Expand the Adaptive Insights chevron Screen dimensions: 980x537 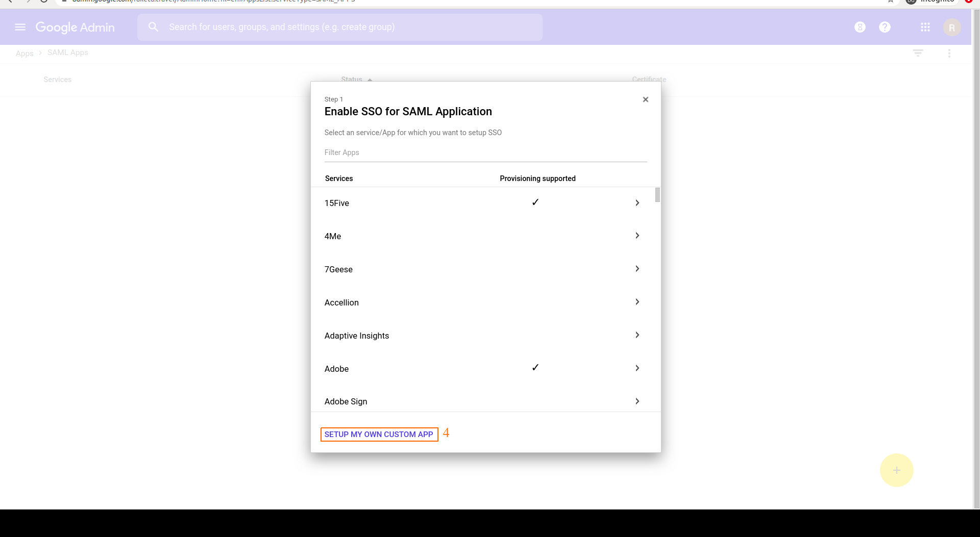pyautogui.click(x=638, y=335)
